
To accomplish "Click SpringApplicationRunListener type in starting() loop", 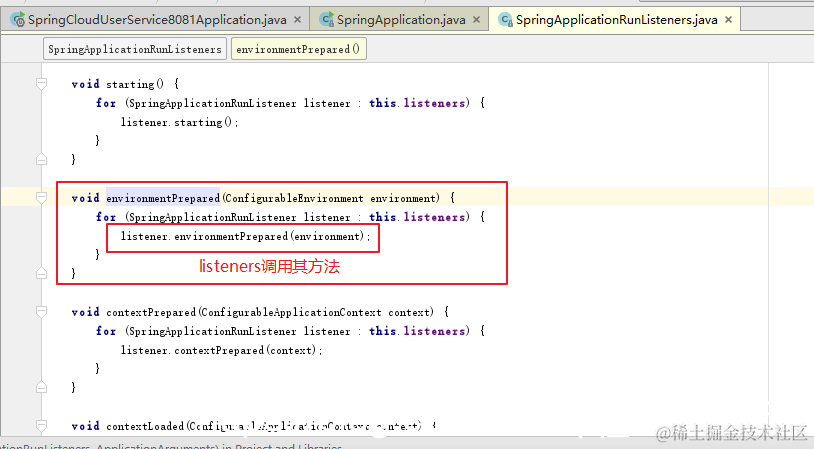I will pos(212,103).
